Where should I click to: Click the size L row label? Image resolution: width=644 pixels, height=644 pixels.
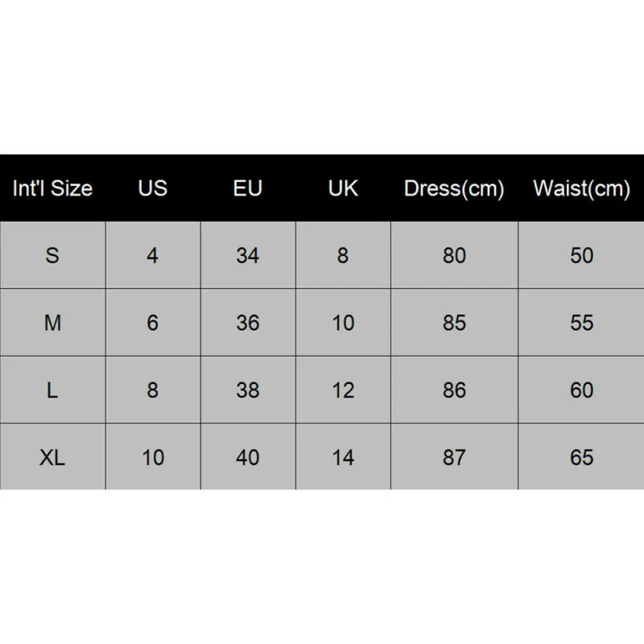pyautogui.click(x=52, y=390)
